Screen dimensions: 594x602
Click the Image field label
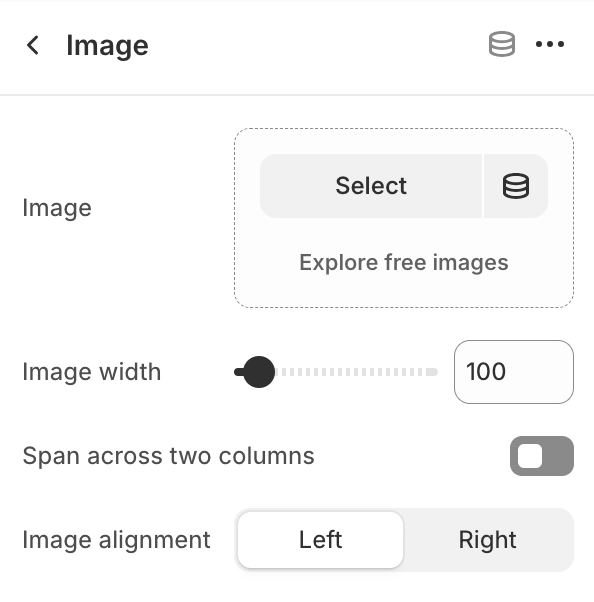(57, 208)
